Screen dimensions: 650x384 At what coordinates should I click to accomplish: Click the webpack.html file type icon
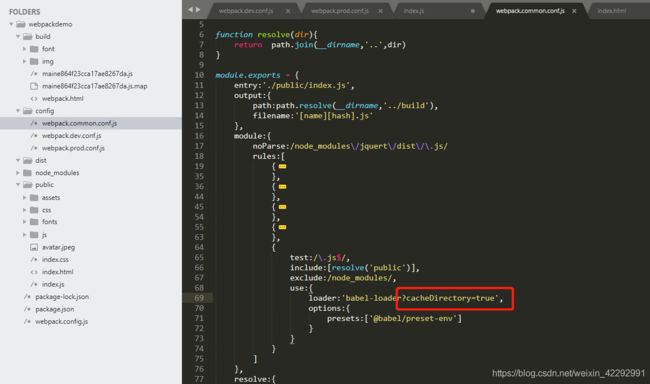point(34,99)
